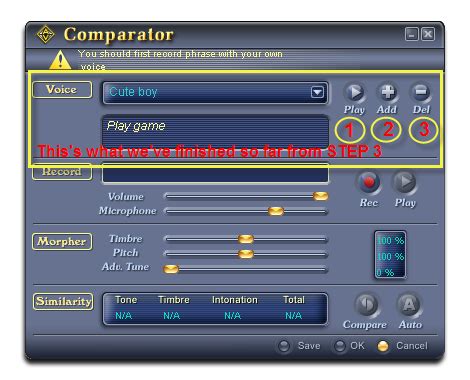Click the Add voice plus icon
This screenshot has width=470, height=380.
[x=388, y=92]
